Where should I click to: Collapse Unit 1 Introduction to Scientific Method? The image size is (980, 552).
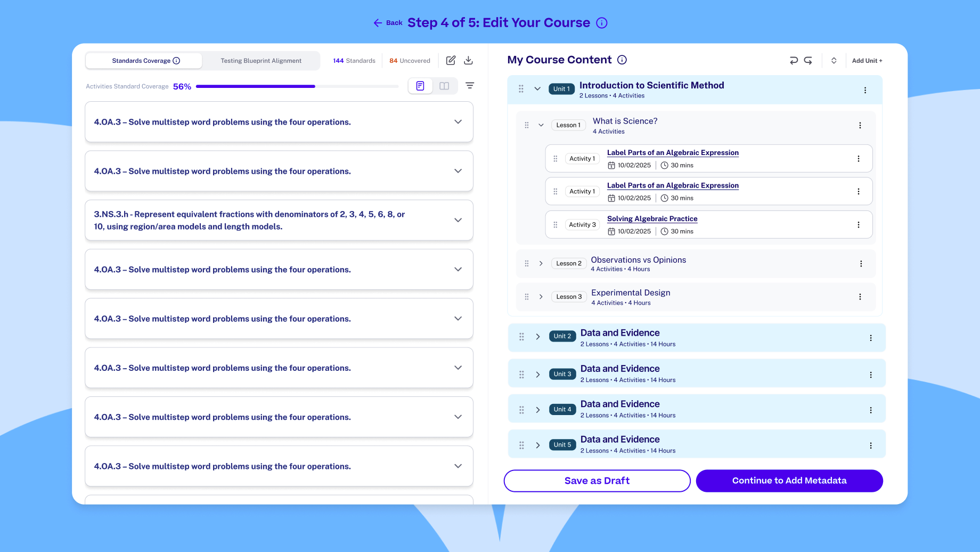coord(537,89)
